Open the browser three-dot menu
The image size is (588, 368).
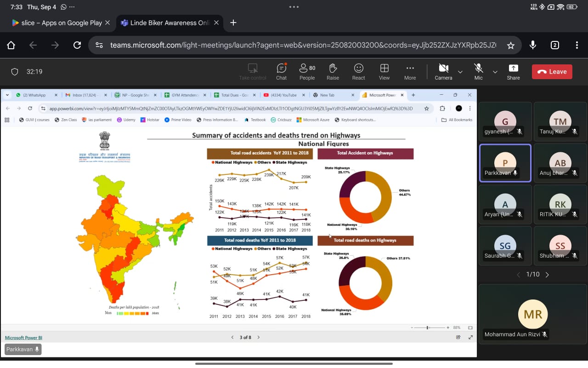pyautogui.click(x=577, y=45)
